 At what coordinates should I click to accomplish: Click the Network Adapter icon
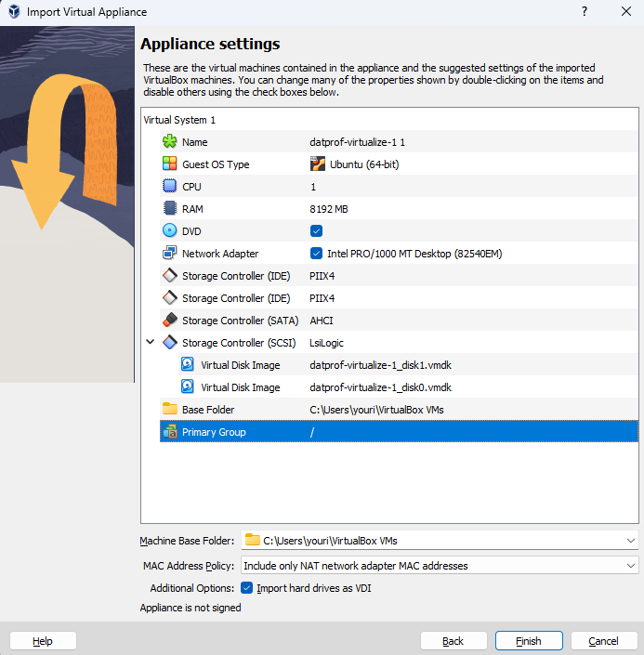(x=169, y=254)
